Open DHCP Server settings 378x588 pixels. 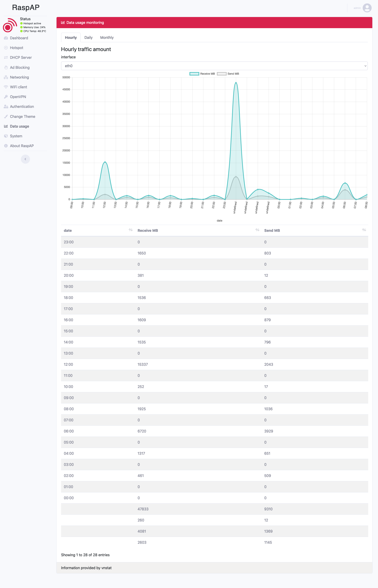click(6, 57)
